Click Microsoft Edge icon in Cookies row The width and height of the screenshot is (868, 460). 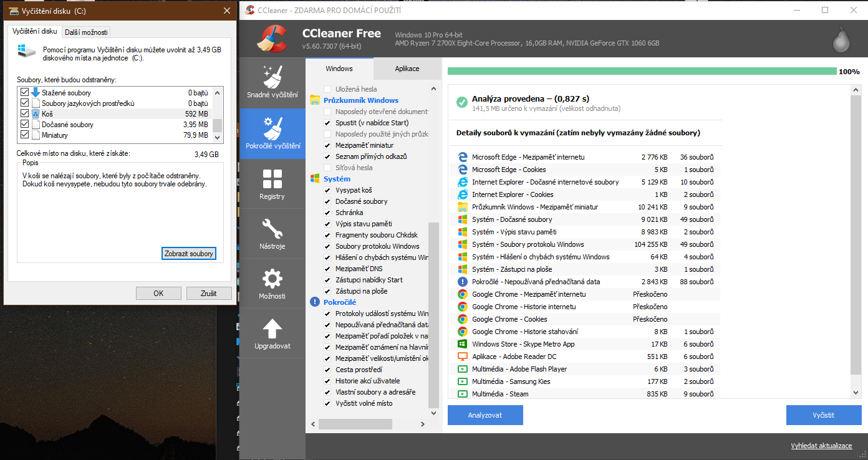click(x=462, y=170)
